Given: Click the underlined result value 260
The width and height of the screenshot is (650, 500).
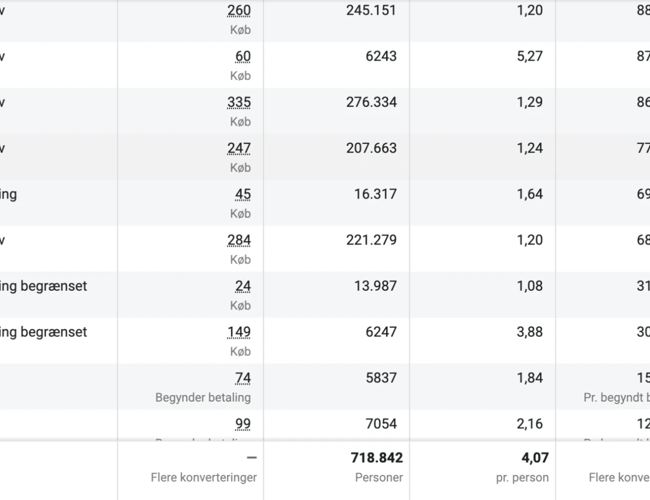Looking at the screenshot, I should [239, 11].
